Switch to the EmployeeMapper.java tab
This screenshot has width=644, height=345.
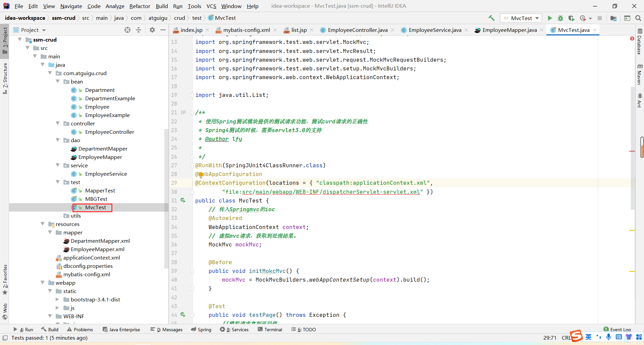pyautogui.click(x=509, y=30)
